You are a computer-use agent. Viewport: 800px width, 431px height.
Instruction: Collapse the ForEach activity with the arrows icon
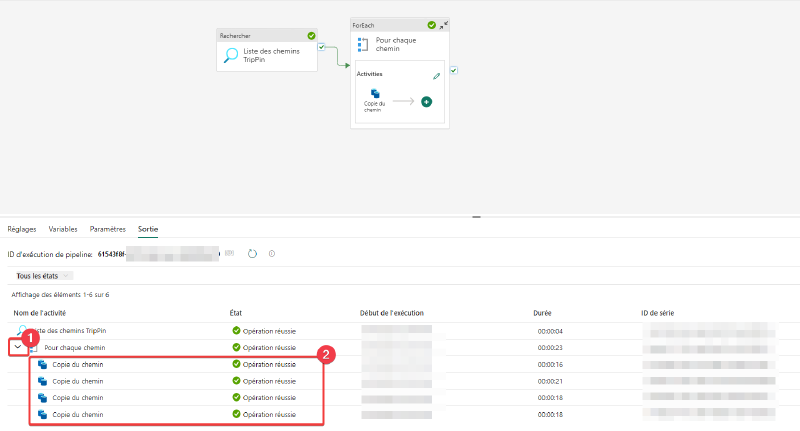click(x=444, y=25)
